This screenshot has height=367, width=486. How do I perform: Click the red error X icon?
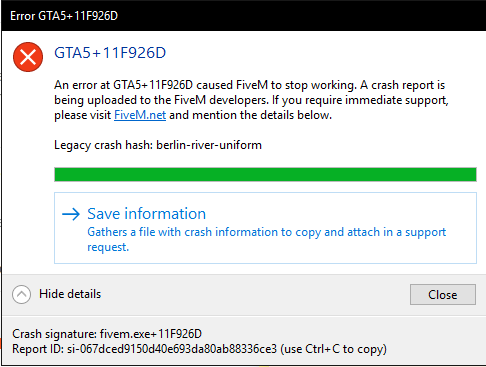click(x=28, y=57)
